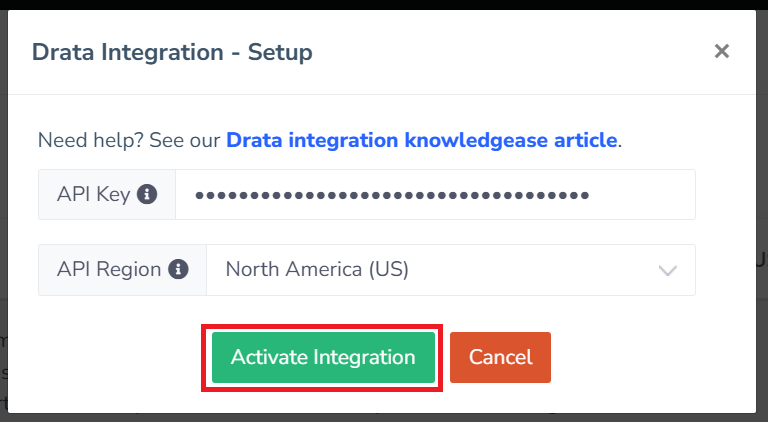Viewport: 768px width, 422px height.
Task: Place cursor at end of API Key dots
Action: coord(591,194)
